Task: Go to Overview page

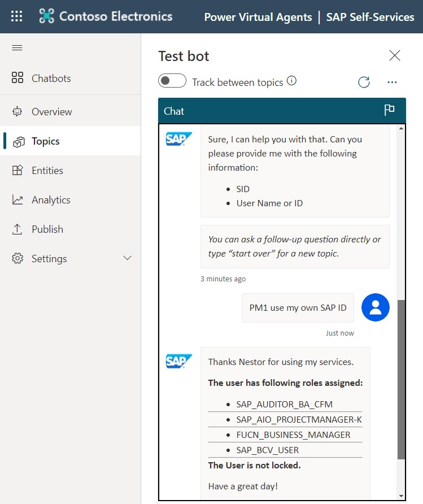Action: (x=71, y=111)
